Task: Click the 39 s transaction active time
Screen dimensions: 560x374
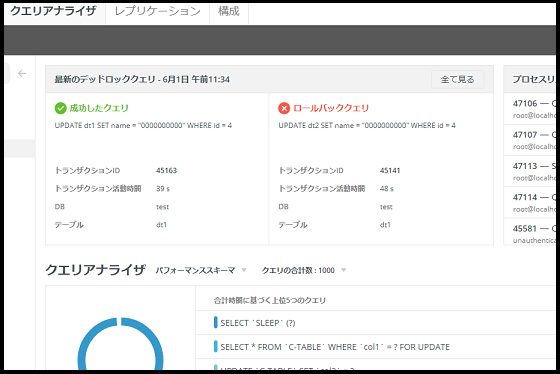Action: 163,189
